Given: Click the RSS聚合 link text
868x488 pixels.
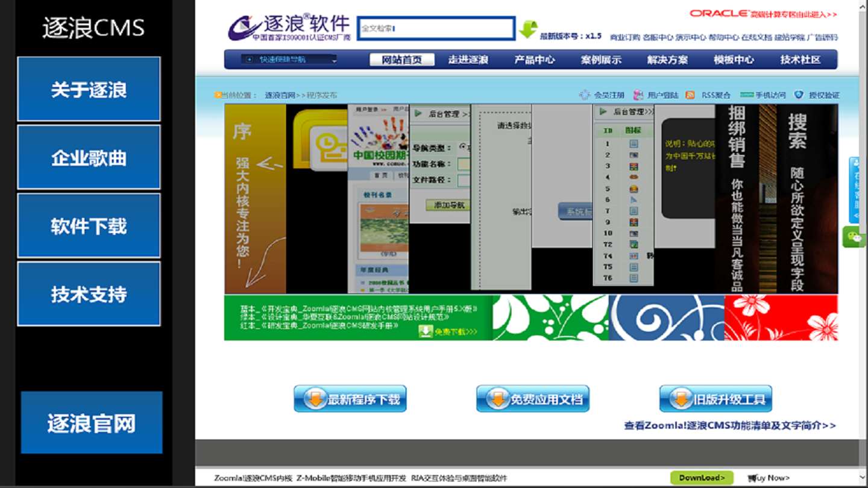Looking at the screenshot, I should [x=716, y=95].
